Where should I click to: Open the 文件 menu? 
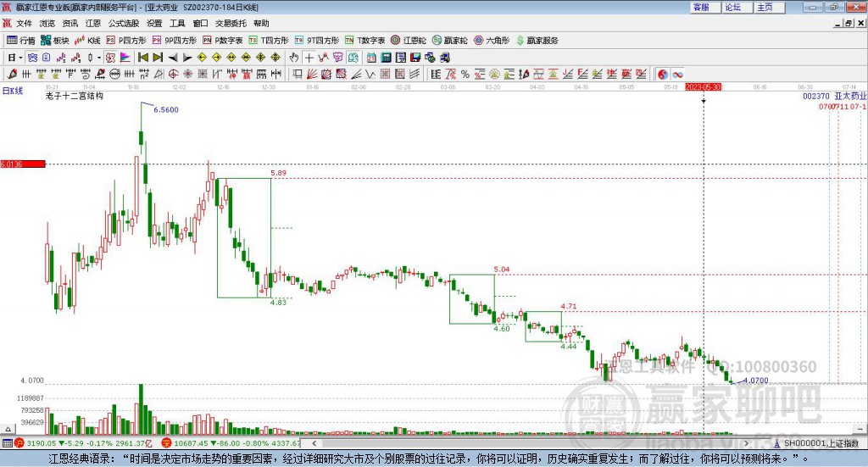click(25, 23)
